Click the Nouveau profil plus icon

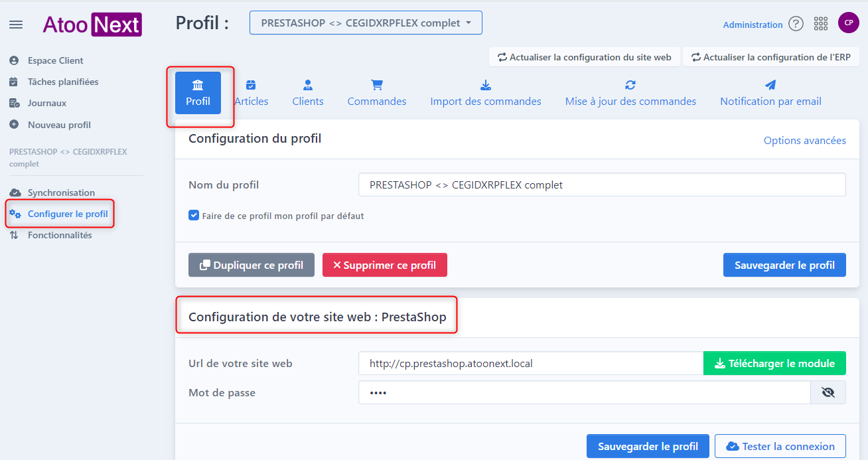(x=14, y=124)
